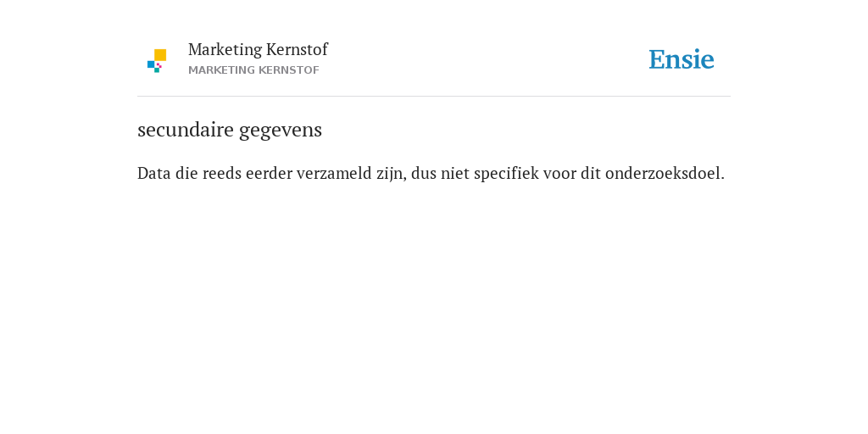
Task: Click the blue square in the logo
Action: pyautogui.click(x=151, y=64)
